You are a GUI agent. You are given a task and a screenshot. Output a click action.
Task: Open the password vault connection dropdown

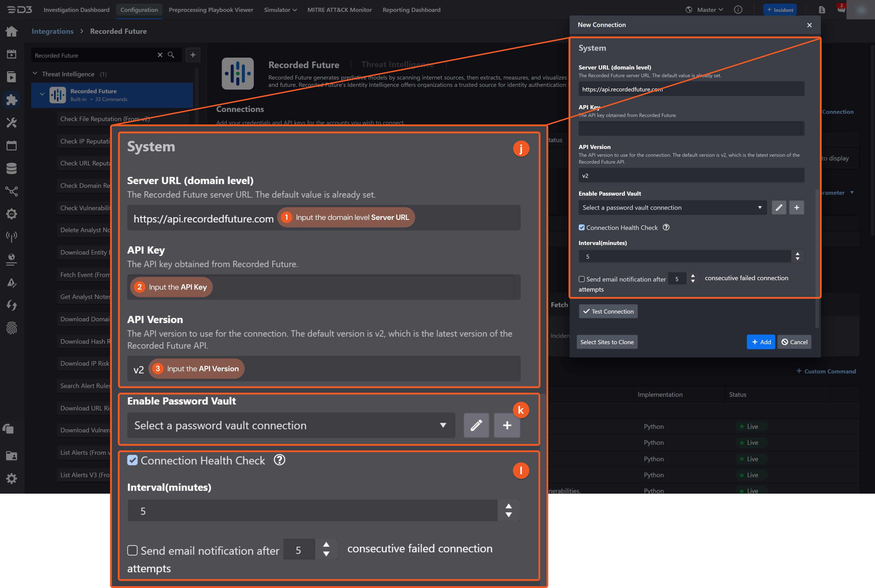[x=291, y=425]
